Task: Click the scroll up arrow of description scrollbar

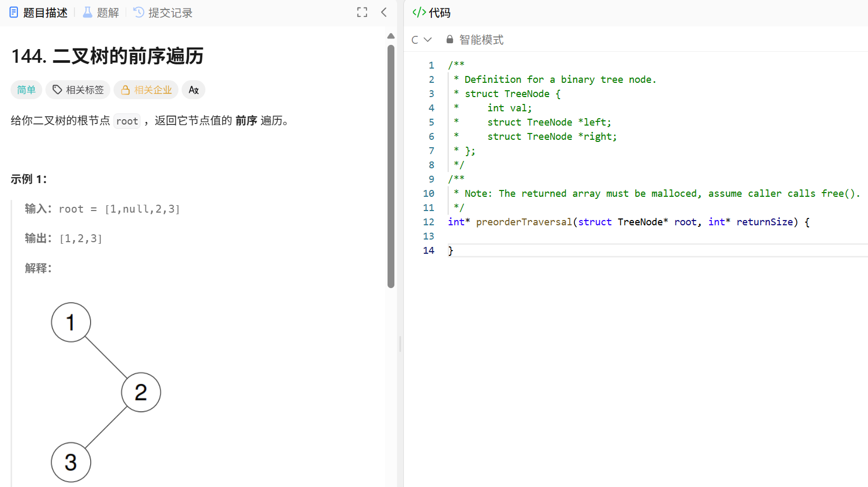Action: [x=391, y=36]
